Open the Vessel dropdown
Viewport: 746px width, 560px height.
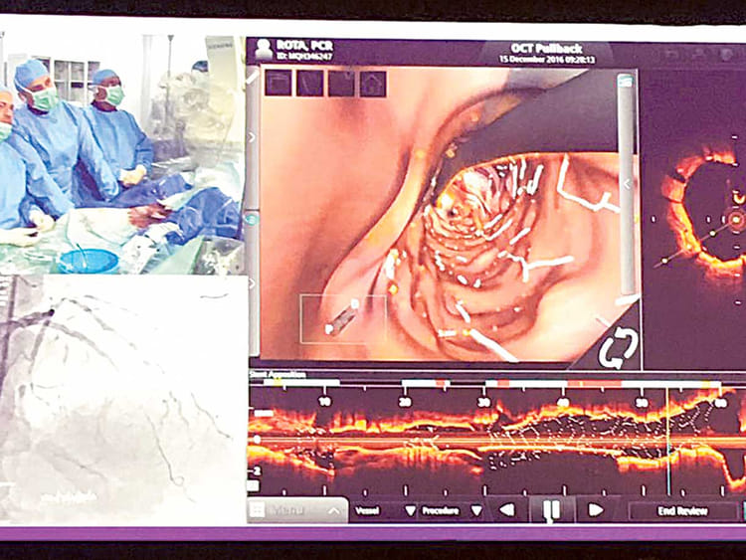(x=386, y=510)
